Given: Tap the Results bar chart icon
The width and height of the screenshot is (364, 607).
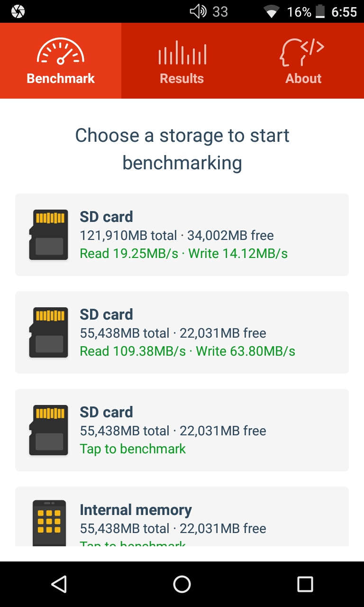Looking at the screenshot, I should [x=182, y=53].
